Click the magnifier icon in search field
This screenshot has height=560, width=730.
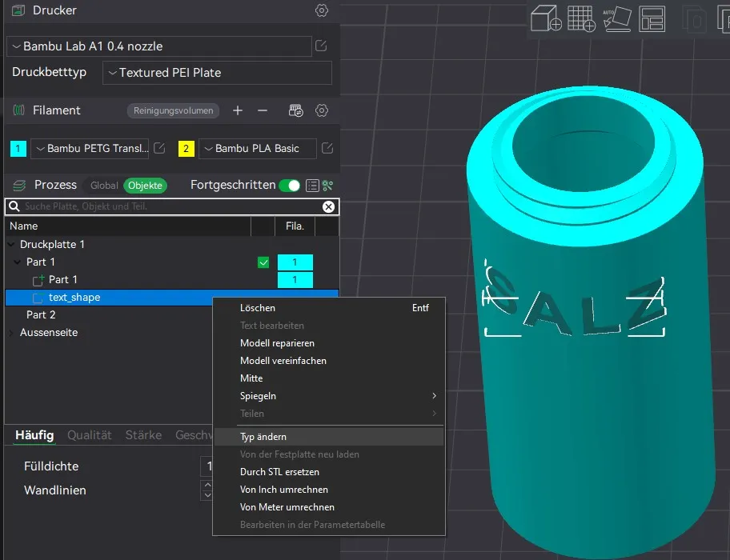(14, 206)
